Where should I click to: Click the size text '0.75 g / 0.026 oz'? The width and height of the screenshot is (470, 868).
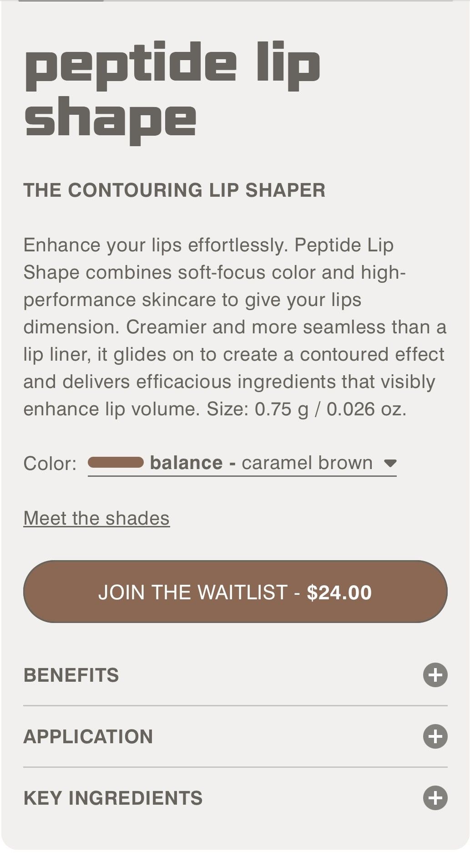[329, 409]
